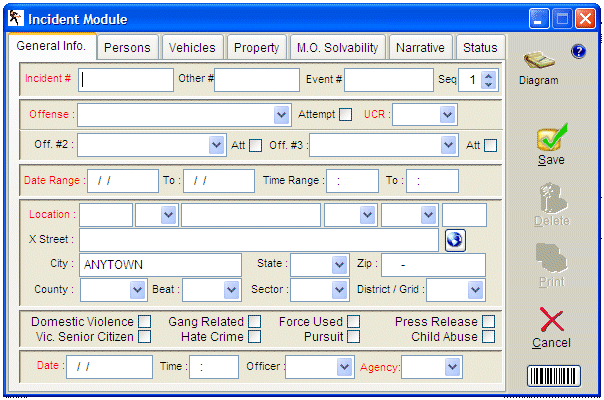The width and height of the screenshot is (604, 400).
Task: Open the County dropdown
Action: coord(138,290)
